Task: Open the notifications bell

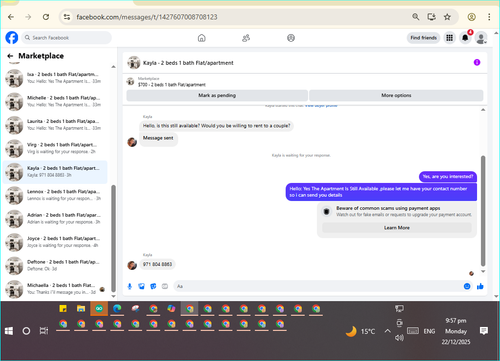Action: point(465,38)
